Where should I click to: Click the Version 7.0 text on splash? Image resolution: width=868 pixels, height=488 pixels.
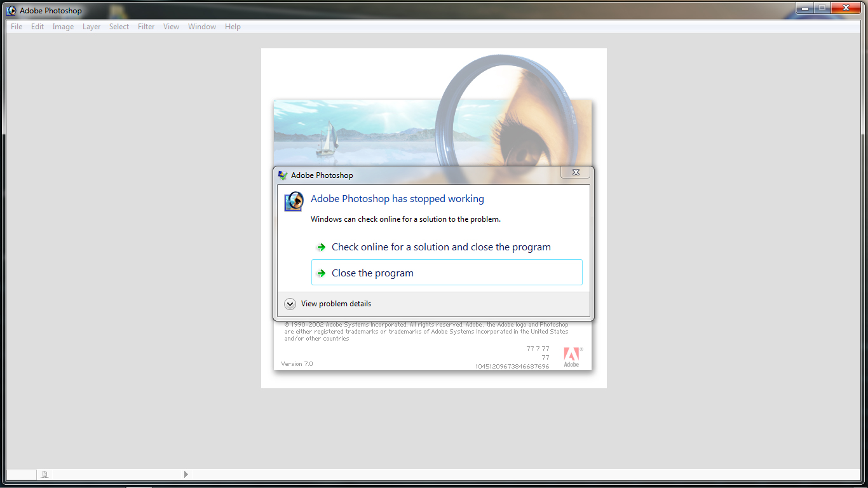pos(297,364)
